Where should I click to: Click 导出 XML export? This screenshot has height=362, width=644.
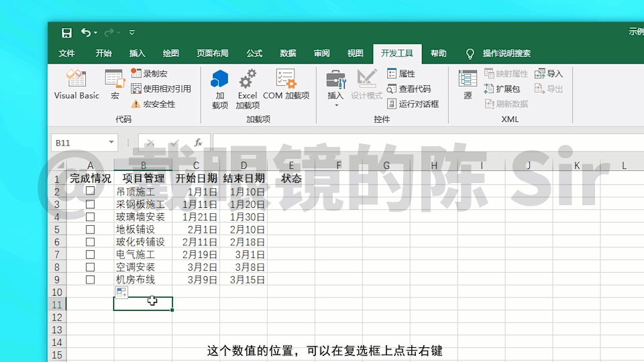[x=548, y=88]
